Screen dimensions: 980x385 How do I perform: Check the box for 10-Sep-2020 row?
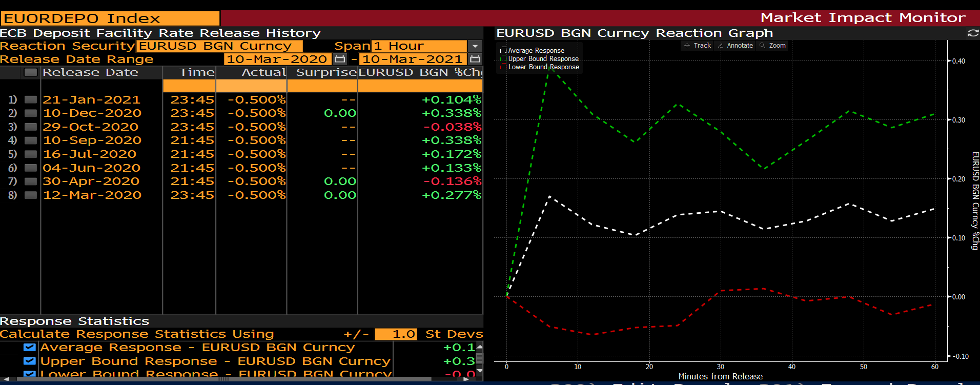point(31,140)
